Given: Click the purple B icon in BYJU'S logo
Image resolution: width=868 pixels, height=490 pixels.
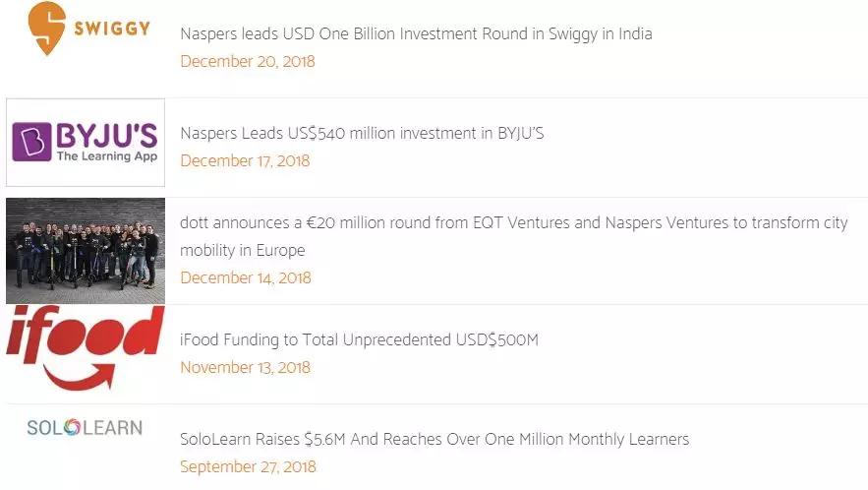Looking at the screenshot, I should click(32, 141).
